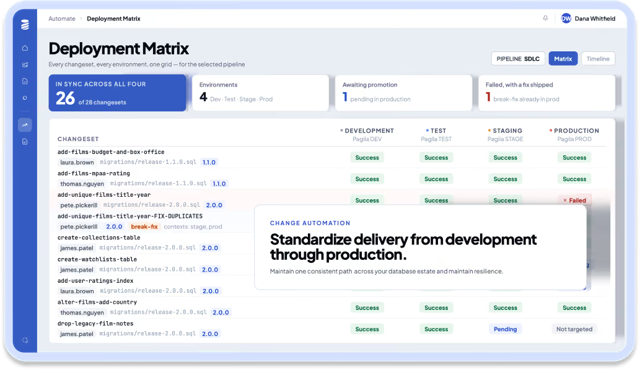Screen dimensions: 640x370
Task: Click the CHANGE AUTOMATION label on overlay card
Action: point(310,223)
